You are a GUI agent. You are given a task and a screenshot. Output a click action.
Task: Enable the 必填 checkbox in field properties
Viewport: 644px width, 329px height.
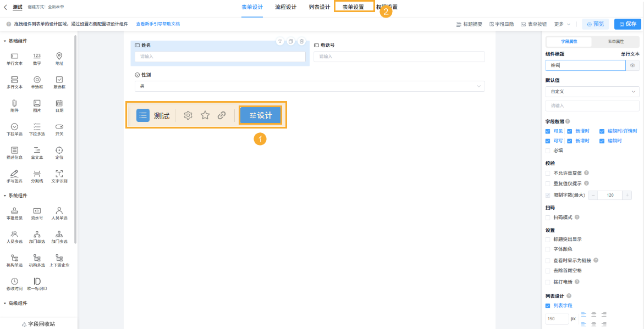tap(547, 150)
